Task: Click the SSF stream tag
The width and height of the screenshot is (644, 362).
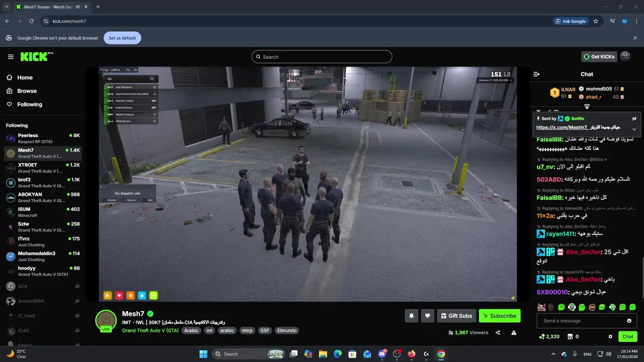Action: tap(265, 330)
